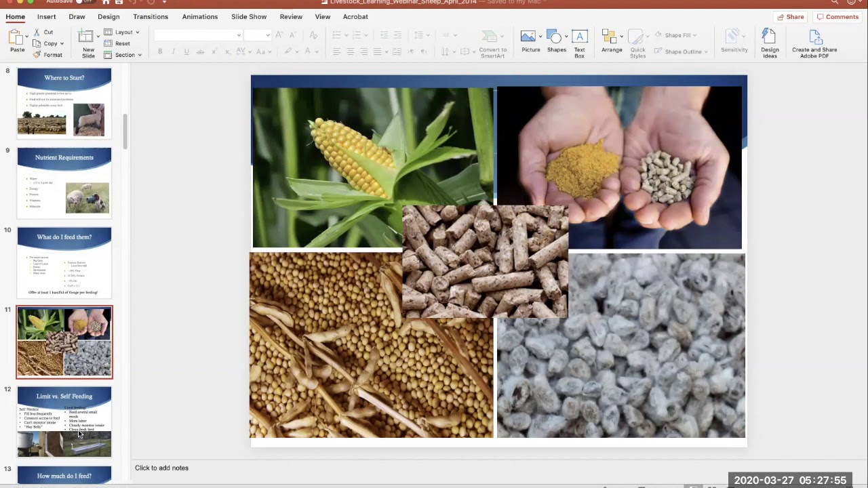Viewport: 868px width, 488px height.
Task: Click the Paste clipboard icon
Action: click(x=16, y=38)
